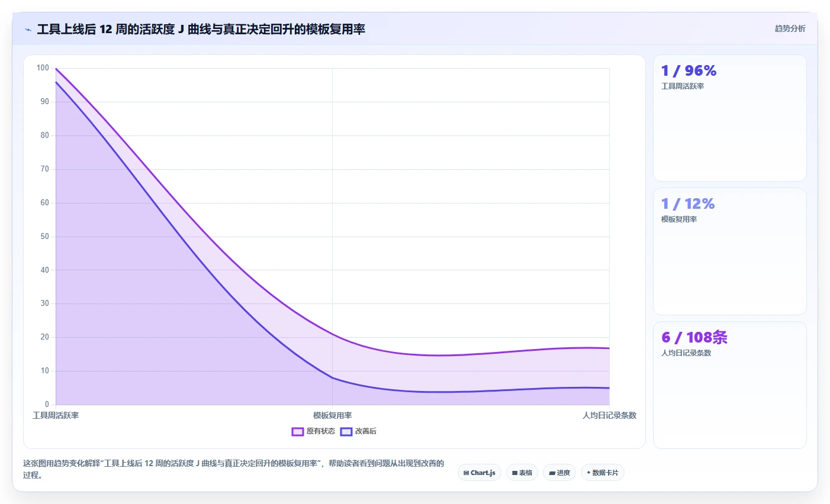The image size is (830, 504).
Task: Click the 工具周活跃率 x-axis label
Action: tap(56, 415)
